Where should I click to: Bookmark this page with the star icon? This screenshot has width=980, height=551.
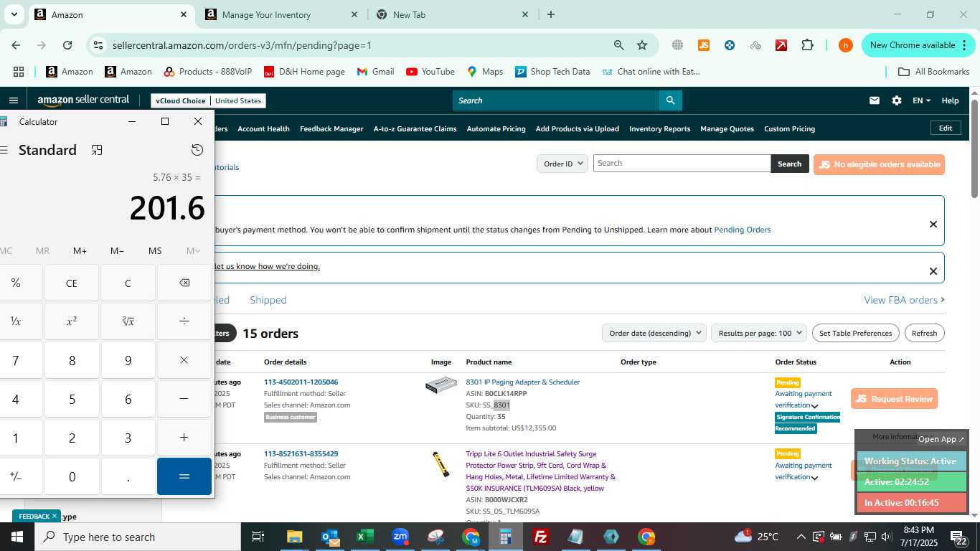[642, 45]
